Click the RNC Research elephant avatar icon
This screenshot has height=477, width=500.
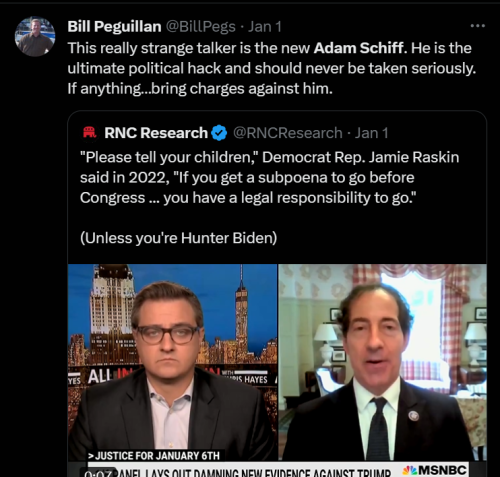[x=89, y=133]
